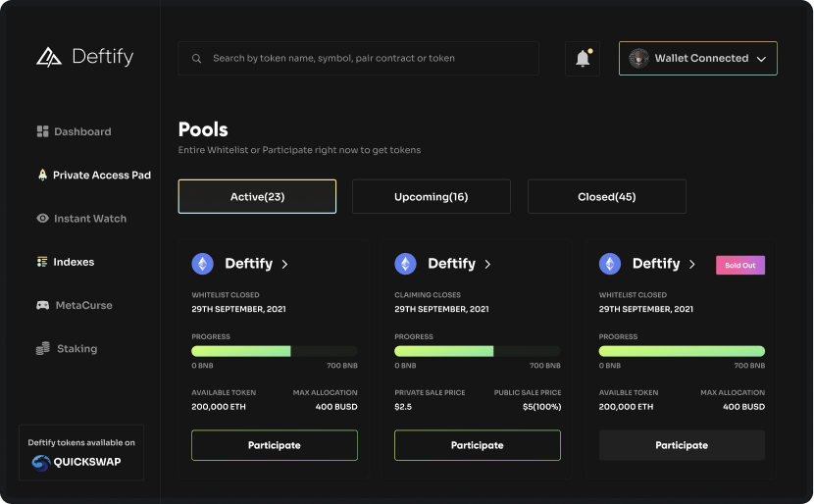
Task: Open the Staking page
Action: point(67,348)
